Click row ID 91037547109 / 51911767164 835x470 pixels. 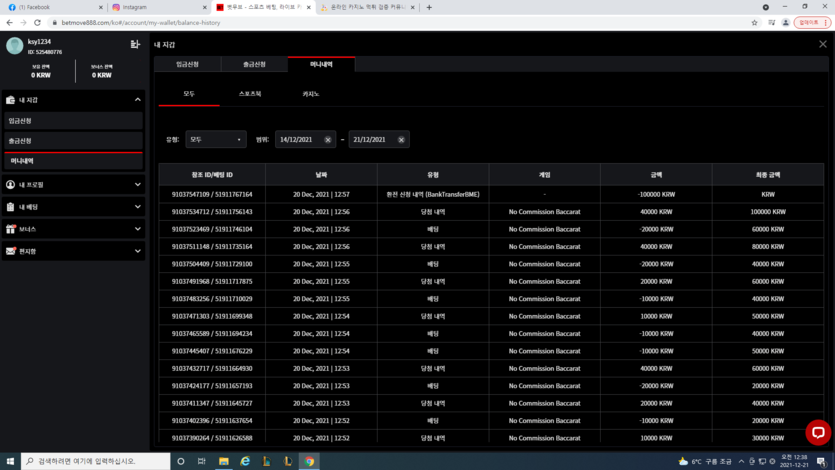(x=212, y=194)
